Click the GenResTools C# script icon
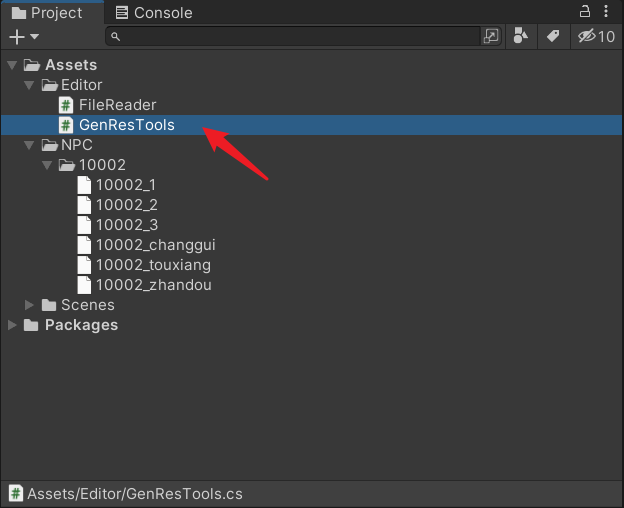Viewport: 624px width, 508px height. click(66, 125)
